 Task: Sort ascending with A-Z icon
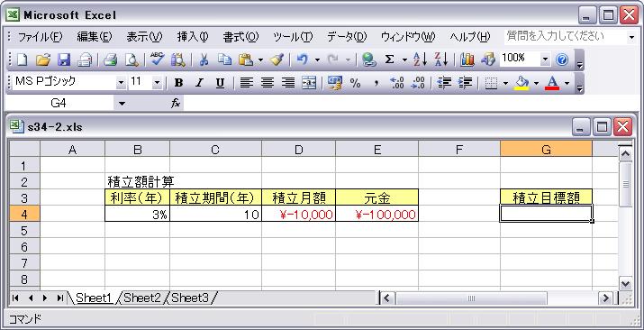tap(420, 60)
